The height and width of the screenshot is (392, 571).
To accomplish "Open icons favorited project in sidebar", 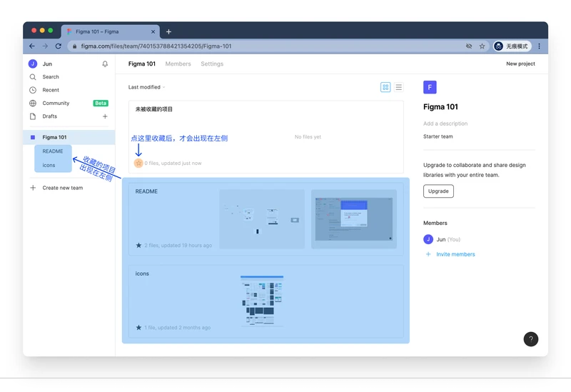I will pyautogui.click(x=49, y=165).
